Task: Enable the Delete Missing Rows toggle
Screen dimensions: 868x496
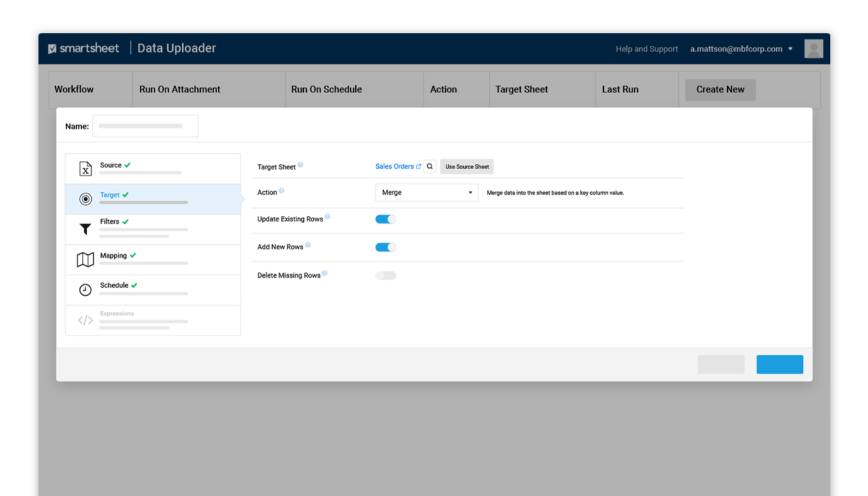Action: (x=386, y=275)
